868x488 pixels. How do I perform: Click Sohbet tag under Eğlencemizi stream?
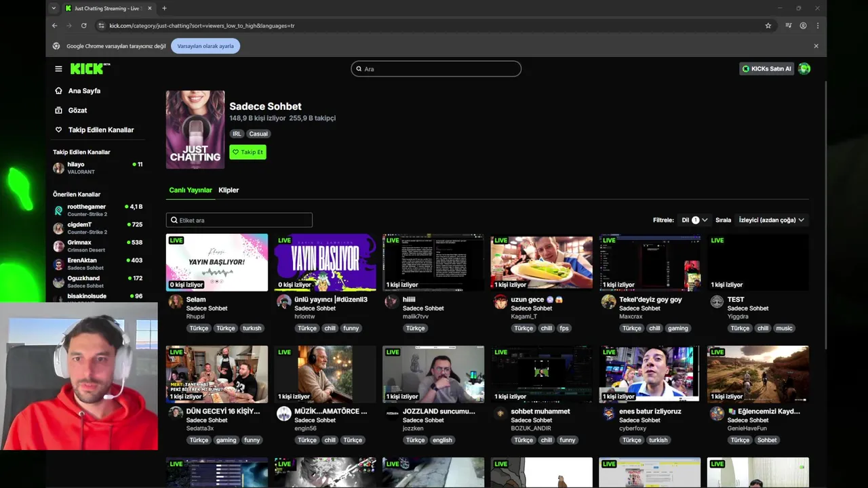click(767, 440)
